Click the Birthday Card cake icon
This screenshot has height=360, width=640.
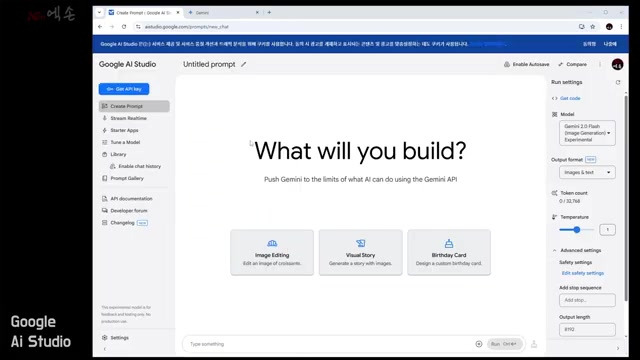449,243
